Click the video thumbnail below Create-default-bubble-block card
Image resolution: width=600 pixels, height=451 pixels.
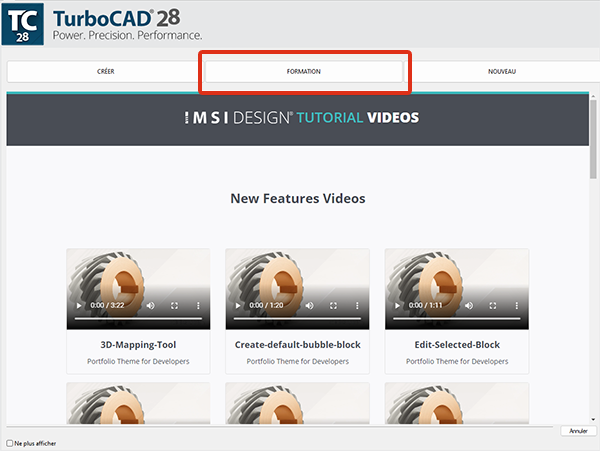click(x=297, y=403)
